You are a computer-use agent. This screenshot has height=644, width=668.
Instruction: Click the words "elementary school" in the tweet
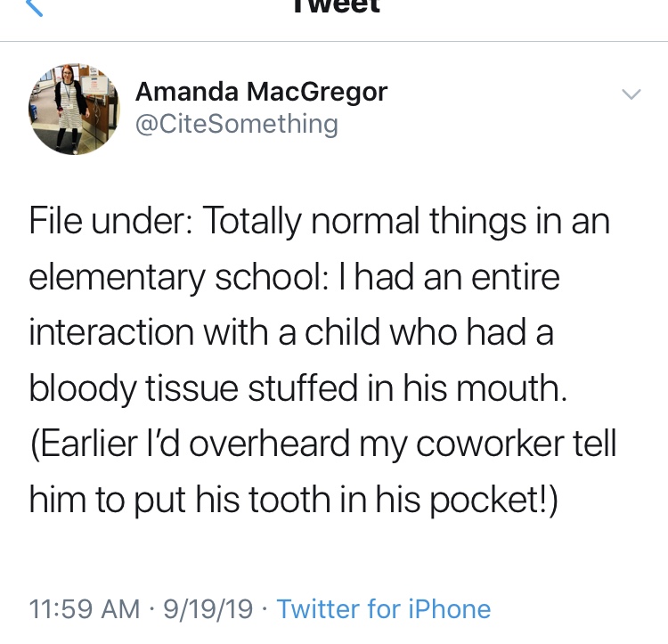176,277
